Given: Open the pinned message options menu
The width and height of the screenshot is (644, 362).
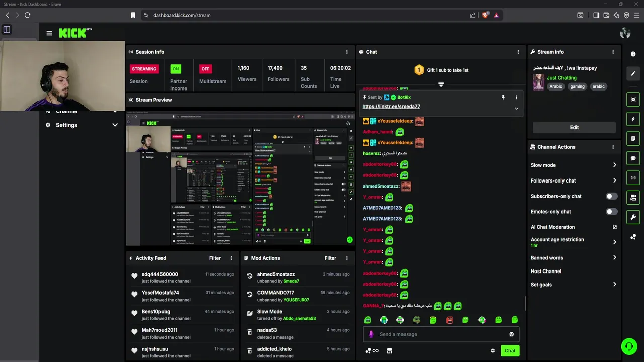Looking at the screenshot, I should (x=516, y=97).
